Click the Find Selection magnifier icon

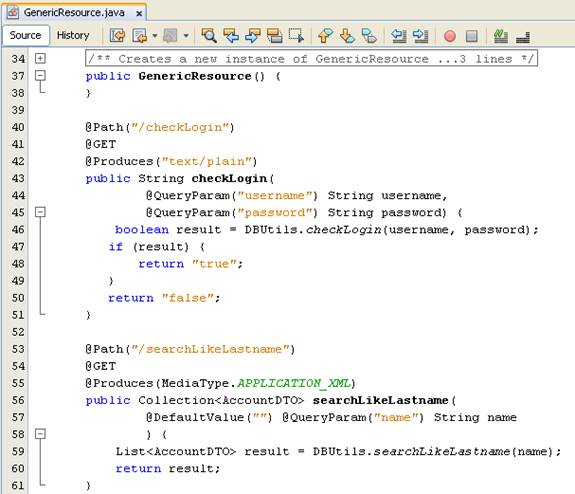209,36
